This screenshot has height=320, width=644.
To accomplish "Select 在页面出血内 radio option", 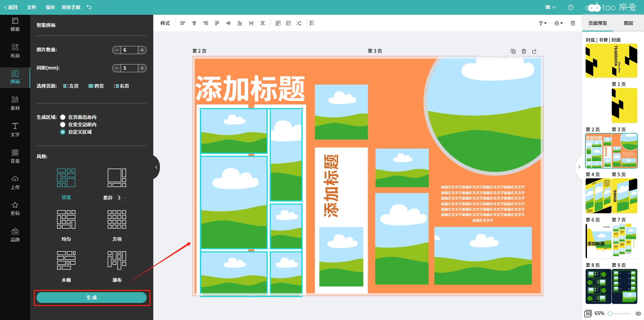I will (63, 117).
